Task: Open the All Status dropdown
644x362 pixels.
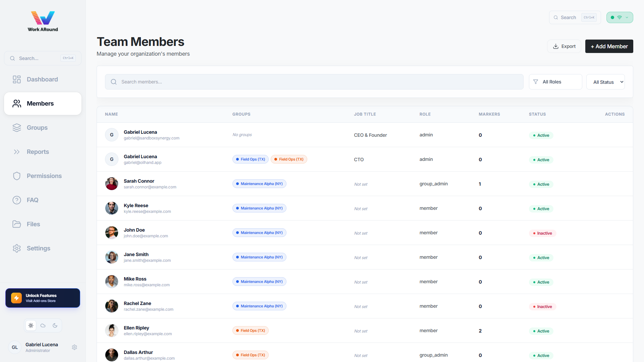Action: click(605, 82)
